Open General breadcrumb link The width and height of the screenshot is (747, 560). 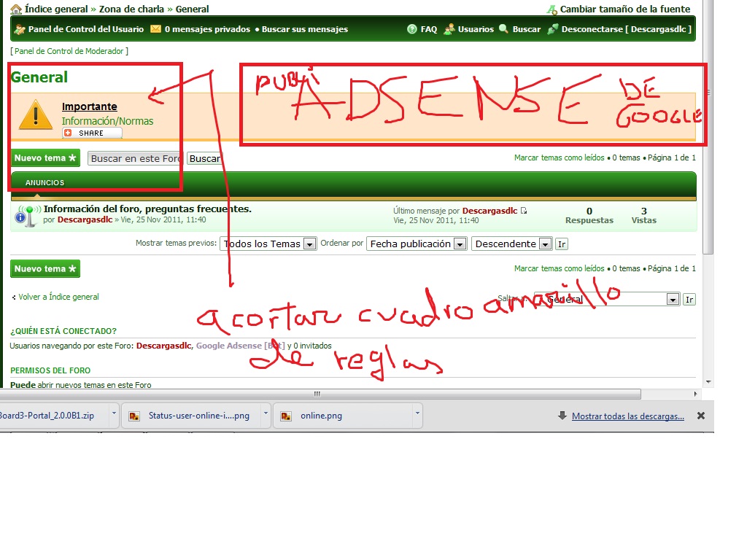pos(192,9)
